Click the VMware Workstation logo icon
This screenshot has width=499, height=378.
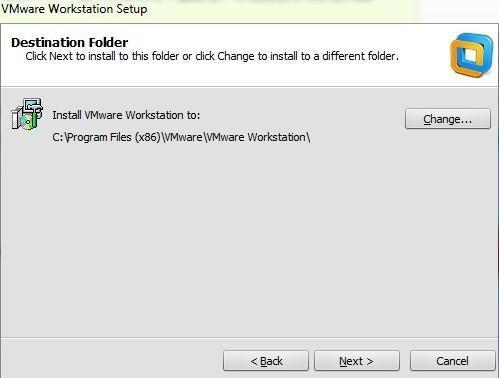[471, 55]
